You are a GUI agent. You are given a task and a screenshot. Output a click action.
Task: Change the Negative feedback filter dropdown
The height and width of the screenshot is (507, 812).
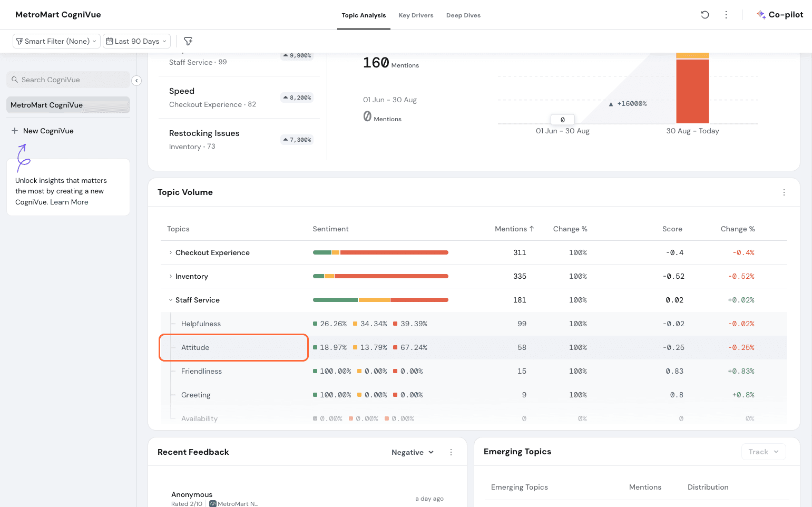tap(412, 452)
